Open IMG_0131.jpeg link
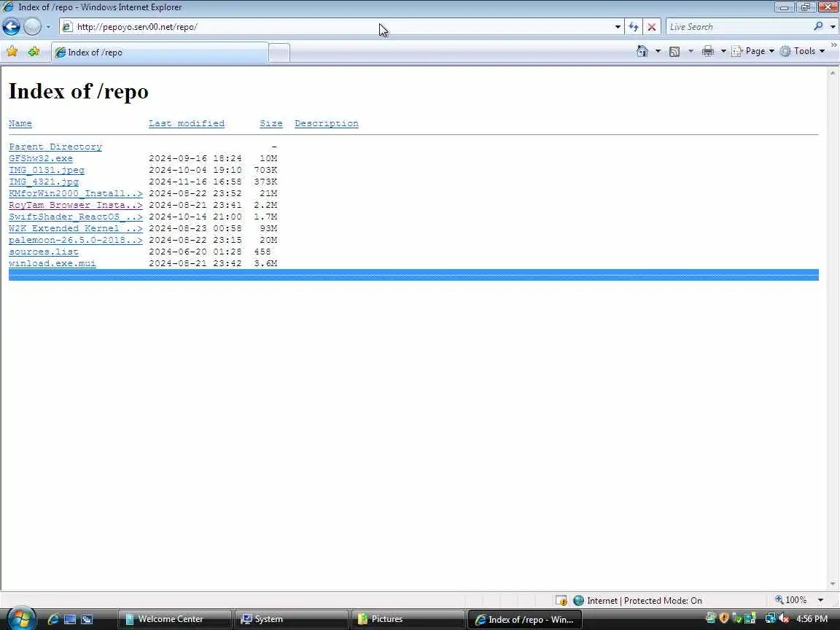Screen dimensions: 840x630 point(47,171)
